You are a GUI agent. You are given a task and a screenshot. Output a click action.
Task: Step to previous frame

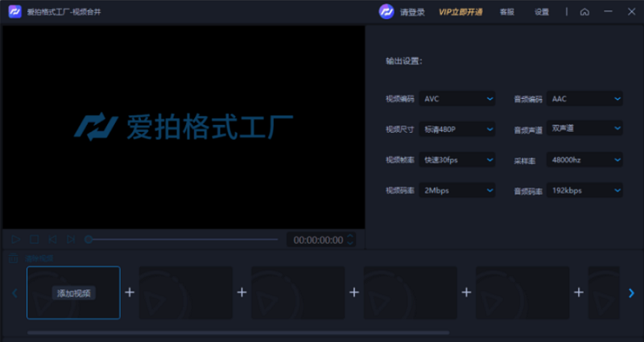tap(52, 239)
